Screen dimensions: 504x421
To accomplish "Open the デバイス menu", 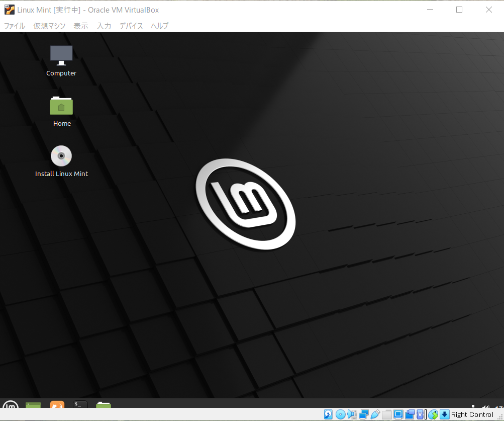I will tap(131, 26).
